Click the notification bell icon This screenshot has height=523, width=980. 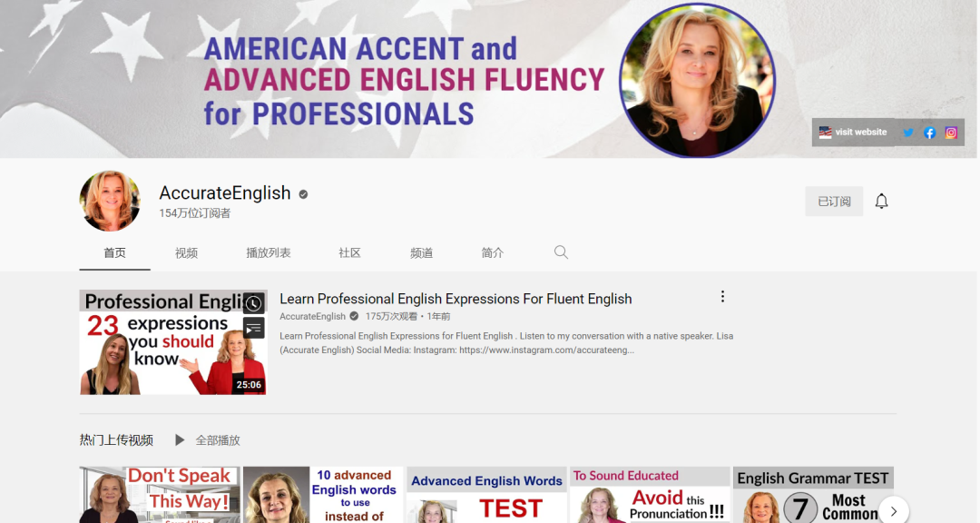881,201
